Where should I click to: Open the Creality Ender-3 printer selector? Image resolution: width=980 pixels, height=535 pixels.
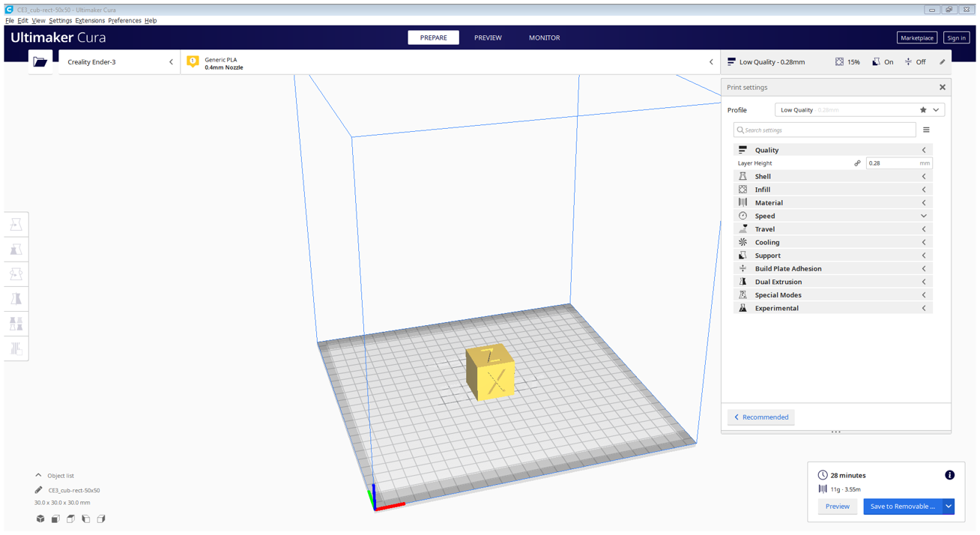click(119, 62)
